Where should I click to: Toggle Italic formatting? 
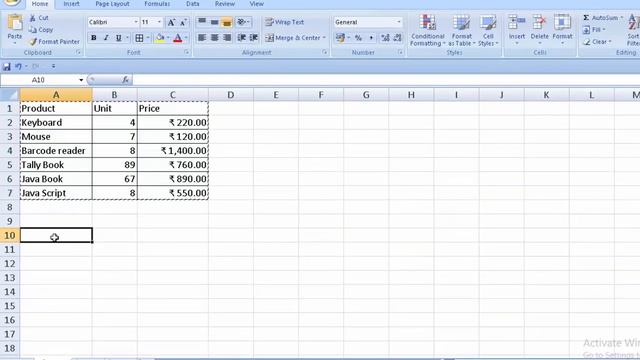point(106,38)
